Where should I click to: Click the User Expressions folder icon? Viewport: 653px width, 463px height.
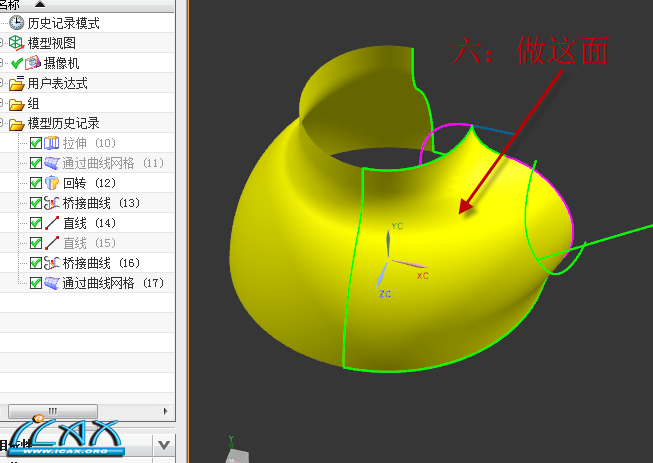pos(17,83)
